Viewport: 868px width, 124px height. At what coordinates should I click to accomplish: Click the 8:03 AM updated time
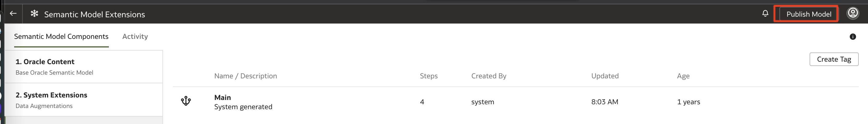pos(604,102)
